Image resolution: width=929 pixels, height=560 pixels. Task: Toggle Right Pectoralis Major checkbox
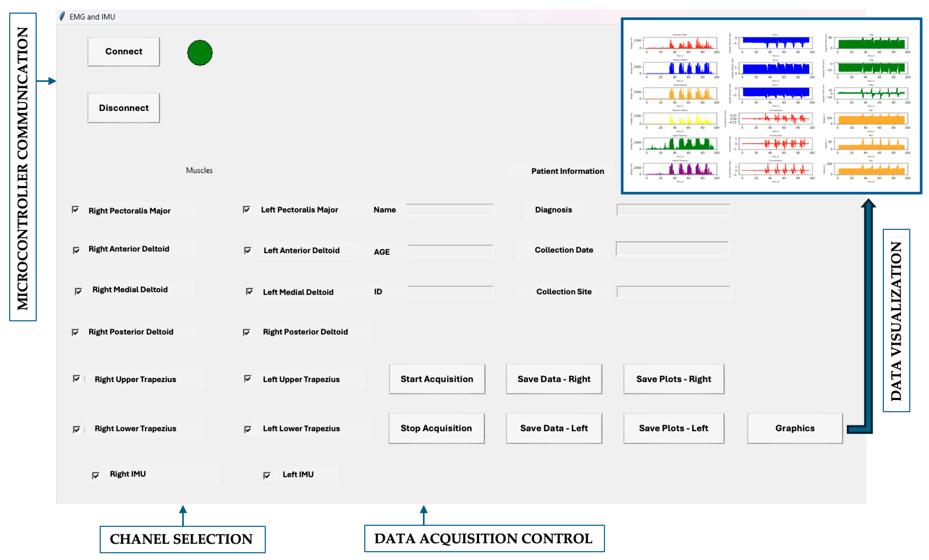(x=75, y=210)
